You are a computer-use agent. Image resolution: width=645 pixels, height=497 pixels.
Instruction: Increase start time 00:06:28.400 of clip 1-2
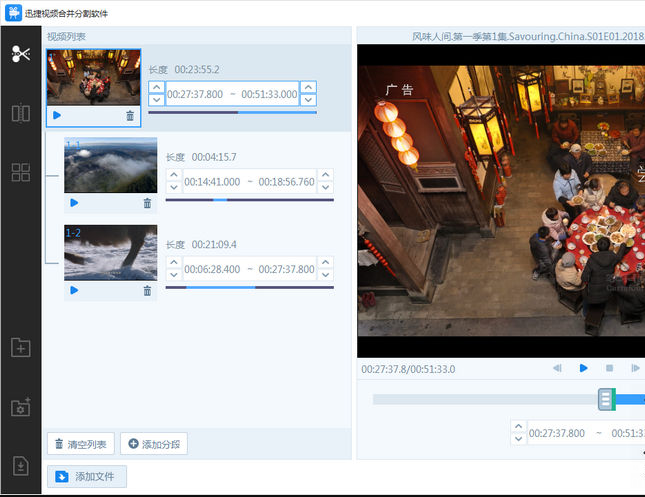174,262
